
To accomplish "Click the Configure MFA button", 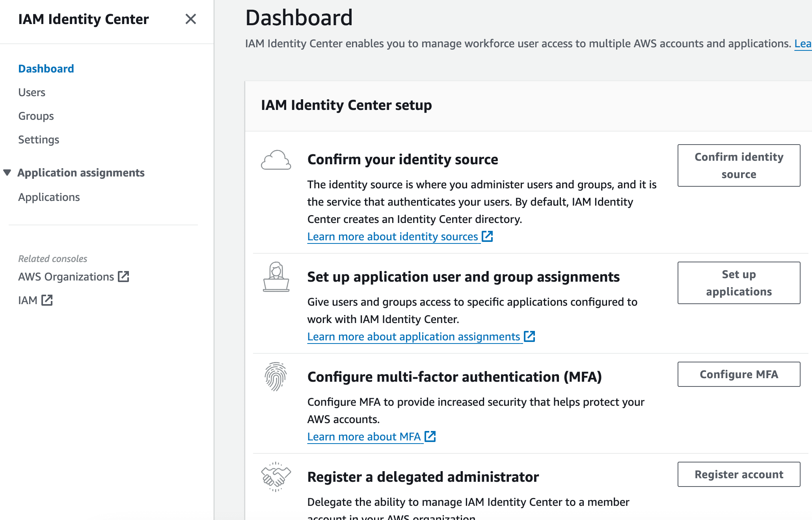I will (739, 374).
